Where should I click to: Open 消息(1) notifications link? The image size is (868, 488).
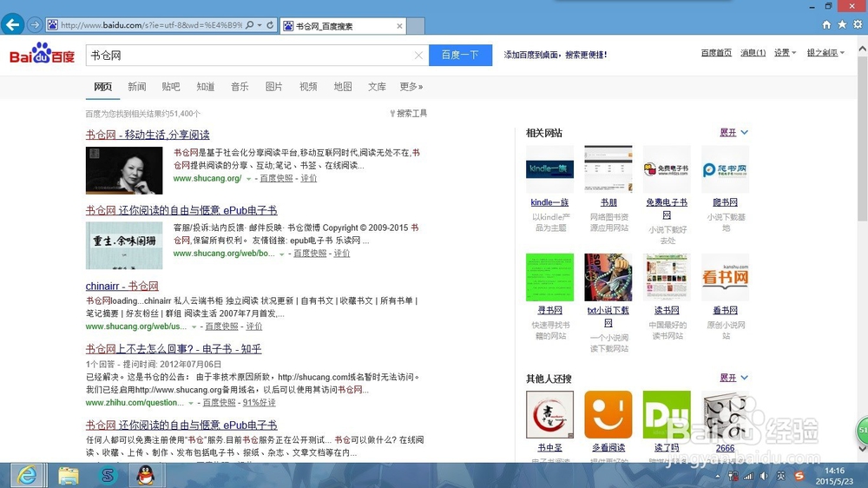[x=753, y=53]
